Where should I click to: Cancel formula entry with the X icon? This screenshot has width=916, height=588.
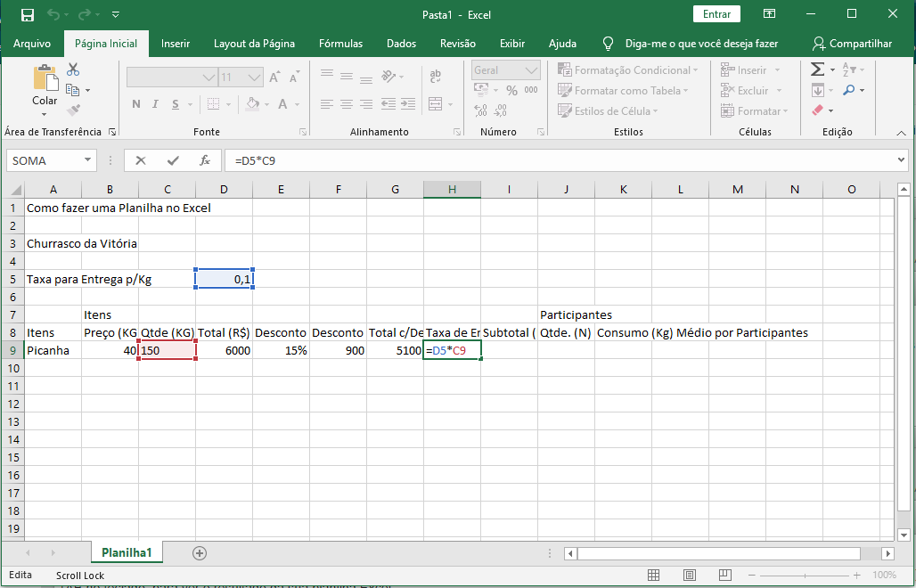141,160
